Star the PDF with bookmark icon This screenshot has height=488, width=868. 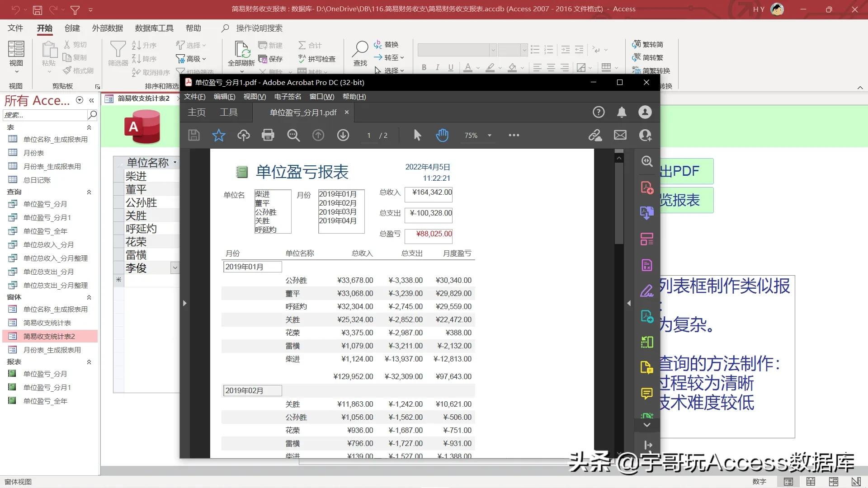pyautogui.click(x=219, y=135)
